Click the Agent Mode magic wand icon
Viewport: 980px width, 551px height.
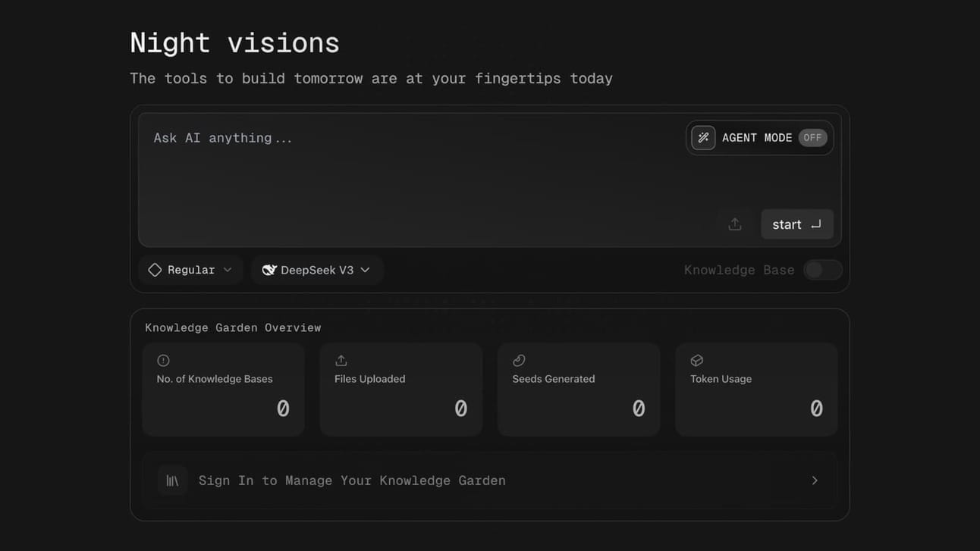click(x=703, y=138)
